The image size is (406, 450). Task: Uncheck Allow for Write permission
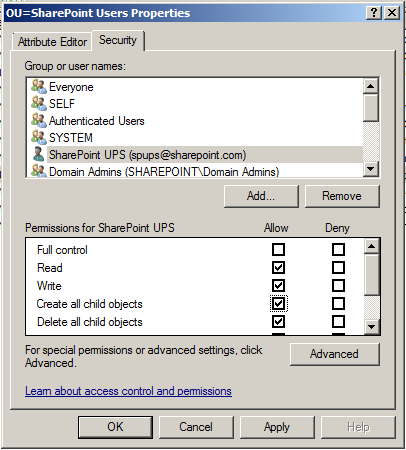[x=278, y=285]
